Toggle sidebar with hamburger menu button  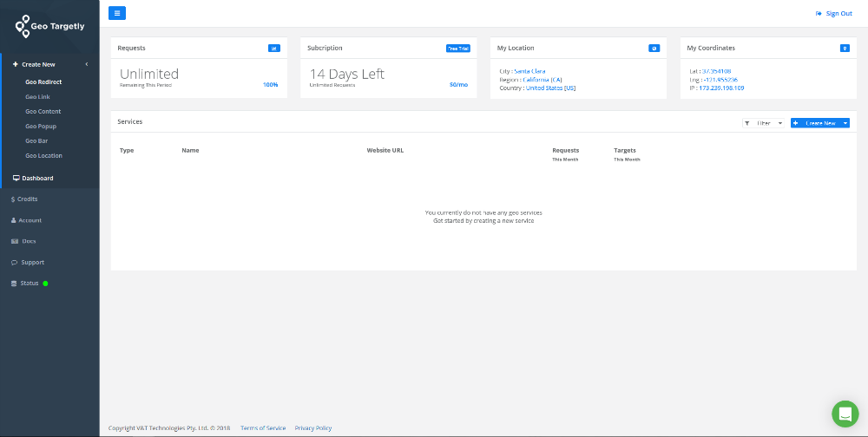tap(117, 13)
